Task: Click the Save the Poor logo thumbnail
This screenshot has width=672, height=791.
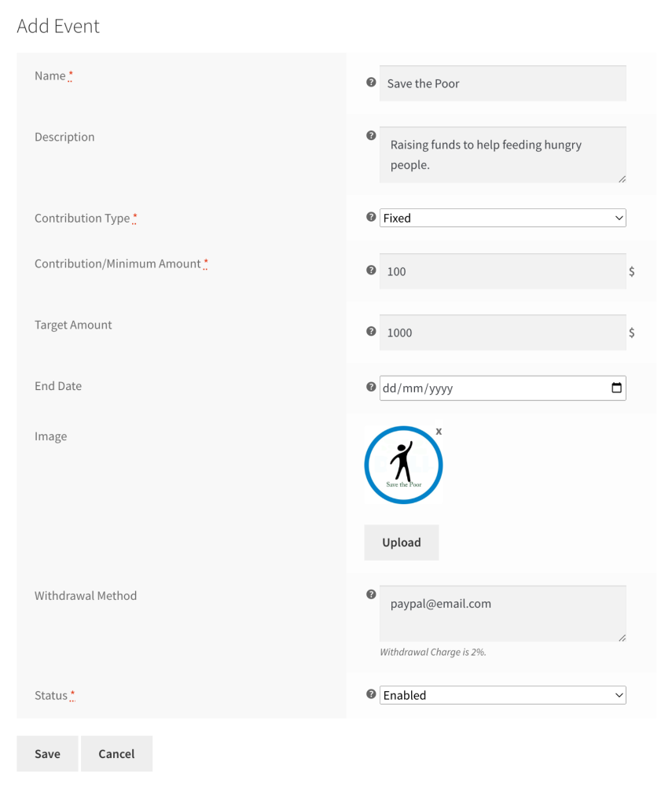Action: [403, 465]
